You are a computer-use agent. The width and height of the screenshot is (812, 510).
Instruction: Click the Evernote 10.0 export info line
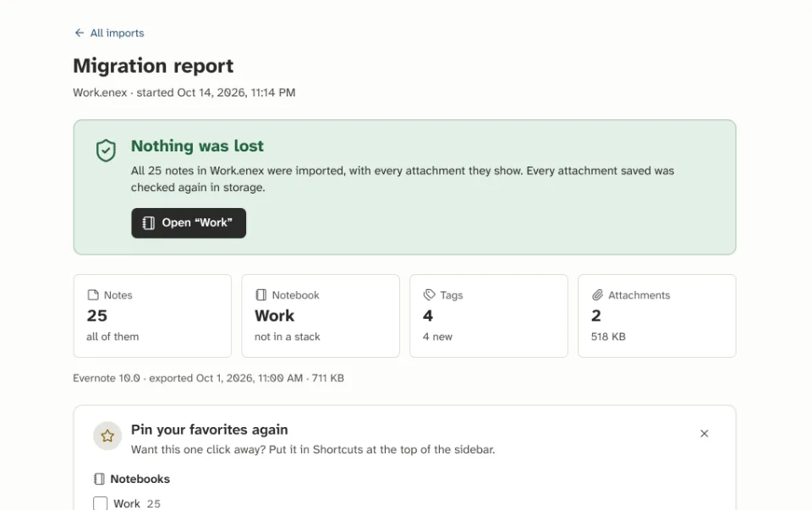(208, 378)
